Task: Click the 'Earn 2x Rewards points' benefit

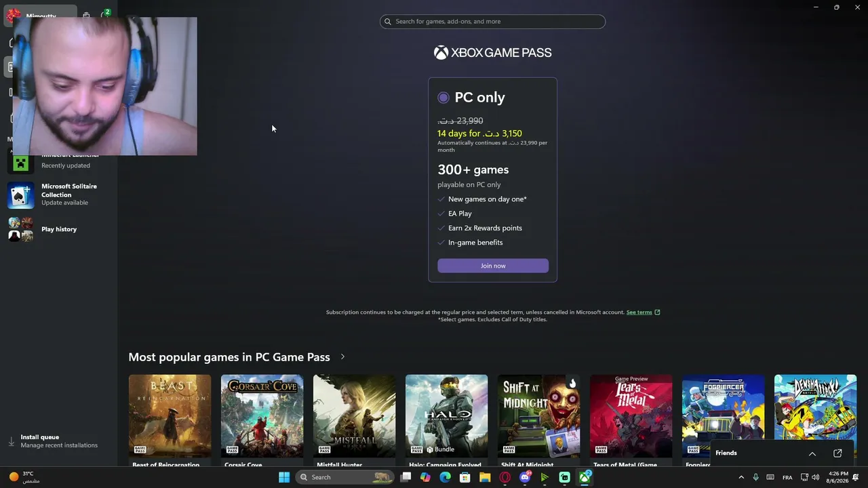Action: coord(485,228)
